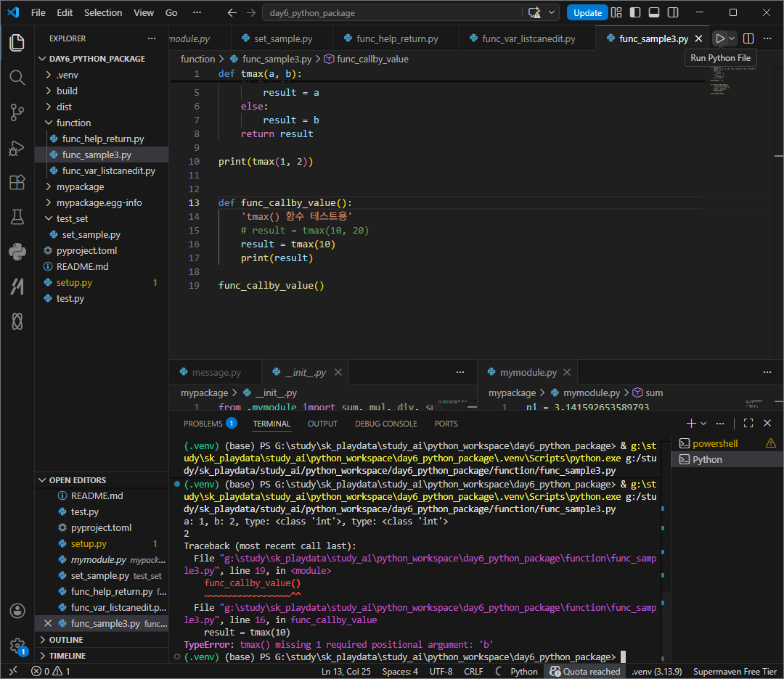Open the Run and Debug view
Screen dimensions: 784x679
click(17, 148)
